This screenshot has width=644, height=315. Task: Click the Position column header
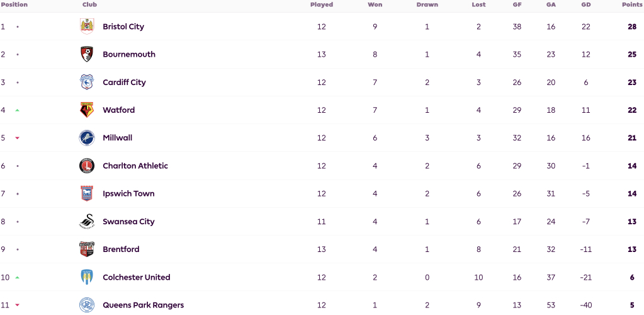(x=14, y=4)
